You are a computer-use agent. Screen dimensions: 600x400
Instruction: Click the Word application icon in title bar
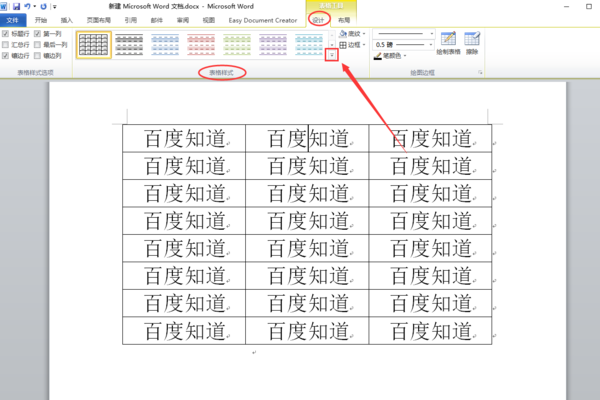3,7
